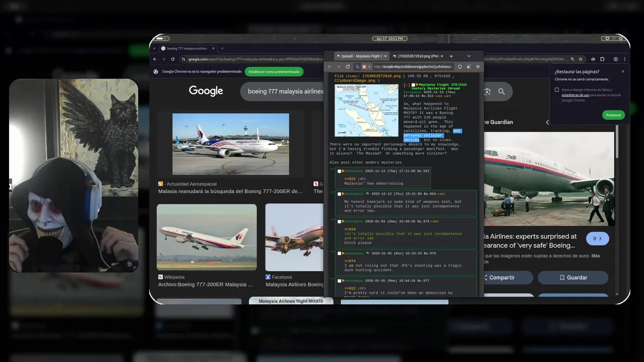Screen dimensions: 644x362
Task: Click the Ir button in the Google image panel
Action: click(597, 238)
